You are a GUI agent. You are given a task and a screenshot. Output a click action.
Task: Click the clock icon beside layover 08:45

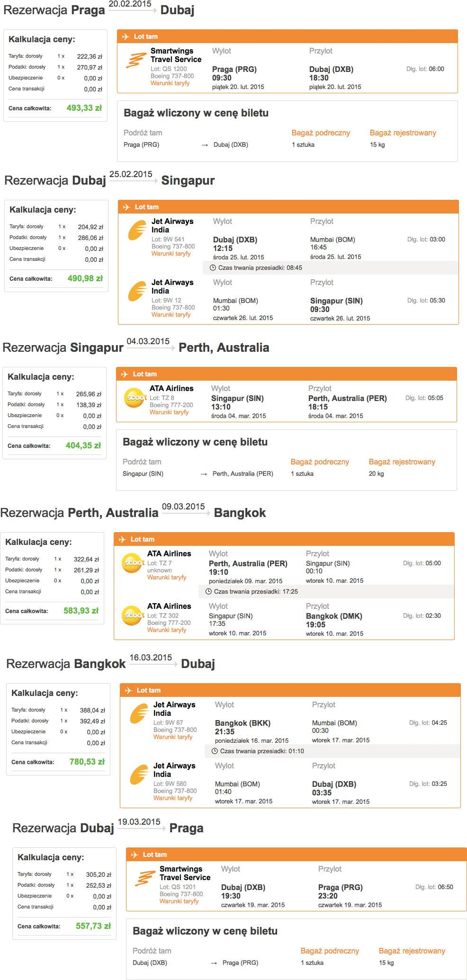click(213, 267)
